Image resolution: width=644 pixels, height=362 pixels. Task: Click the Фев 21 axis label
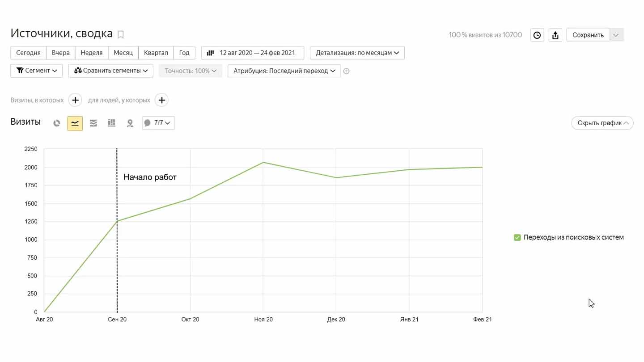coord(482,320)
